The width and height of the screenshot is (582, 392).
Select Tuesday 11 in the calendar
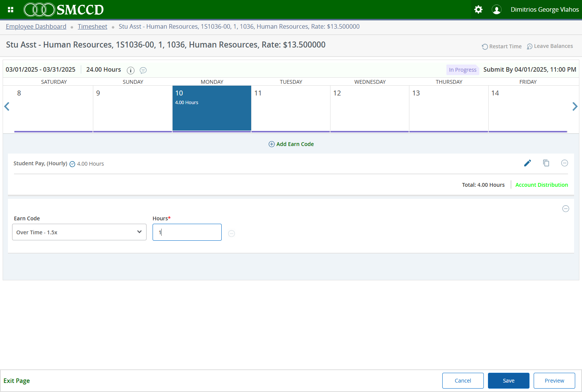tap(291, 109)
